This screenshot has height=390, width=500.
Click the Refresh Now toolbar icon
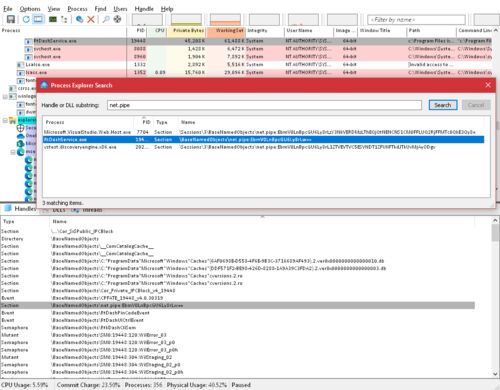click(26, 19)
